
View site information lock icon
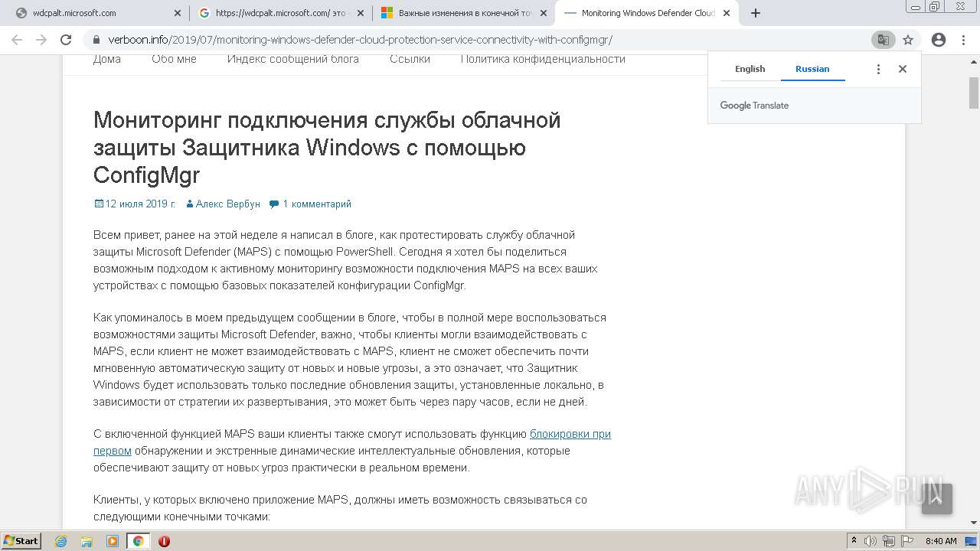click(96, 40)
